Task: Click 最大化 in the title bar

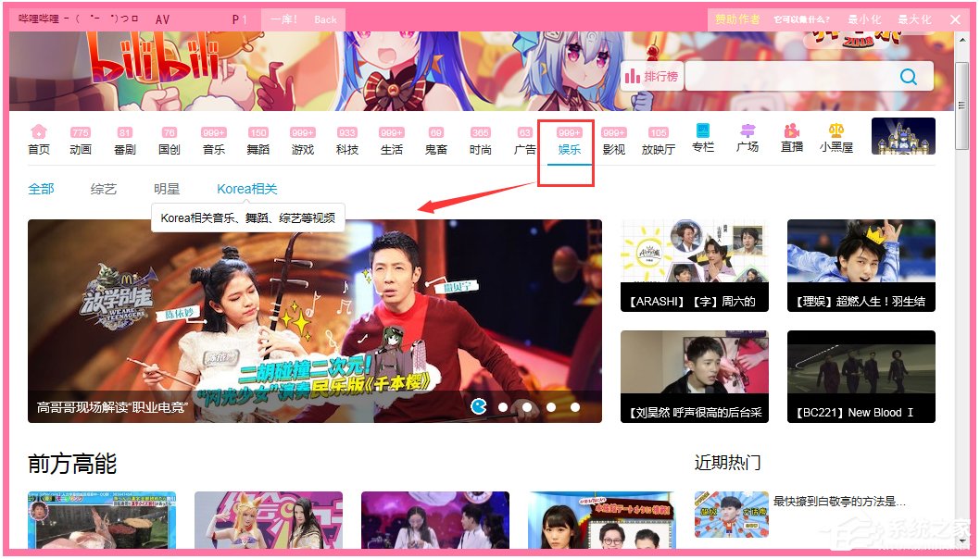Action: pos(915,19)
